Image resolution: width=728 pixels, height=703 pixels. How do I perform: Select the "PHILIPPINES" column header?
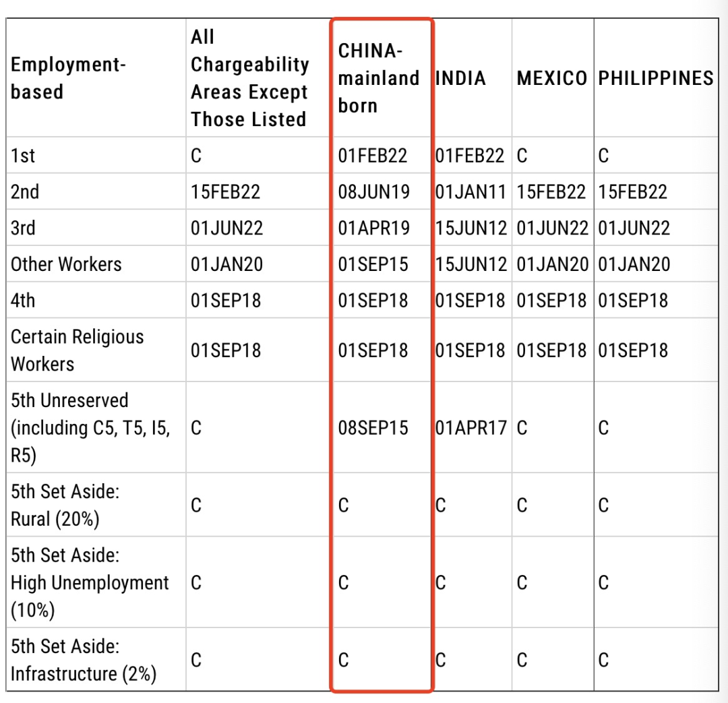pyautogui.click(x=655, y=78)
